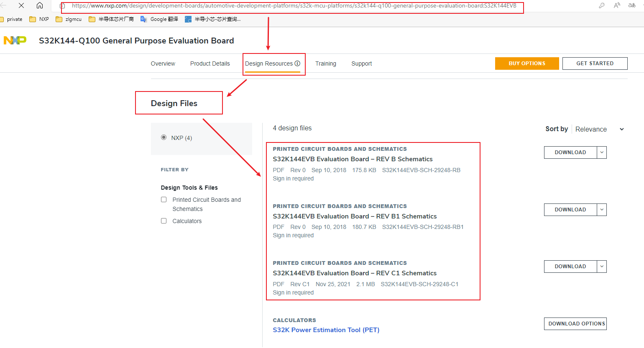
Task: Click the Design Files heading
Action: point(174,103)
